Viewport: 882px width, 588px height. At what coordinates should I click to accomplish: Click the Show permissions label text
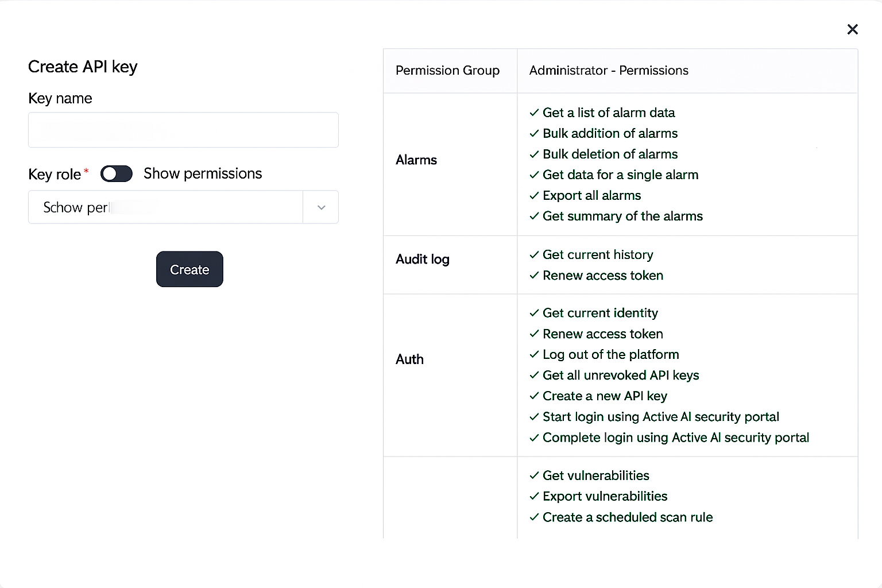tap(203, 174)
